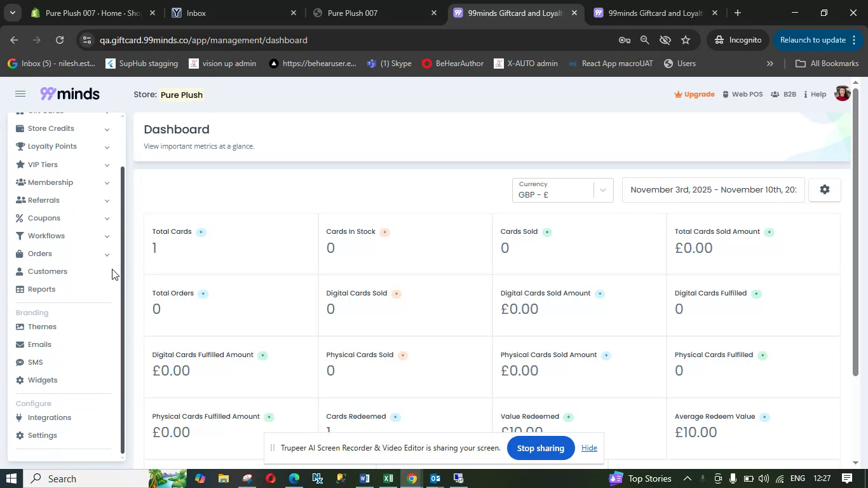868x488 pixels.
Task: Click the Windows Start button
Action: tap(11, 478)
